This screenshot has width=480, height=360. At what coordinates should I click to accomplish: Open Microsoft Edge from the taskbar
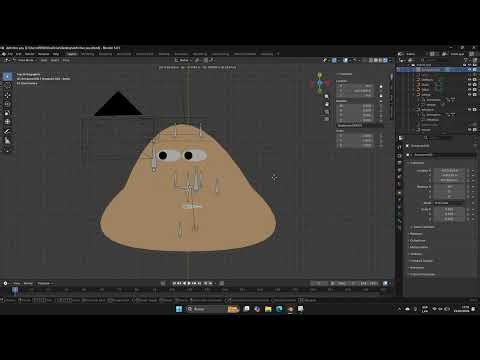[x=279, y=309]
